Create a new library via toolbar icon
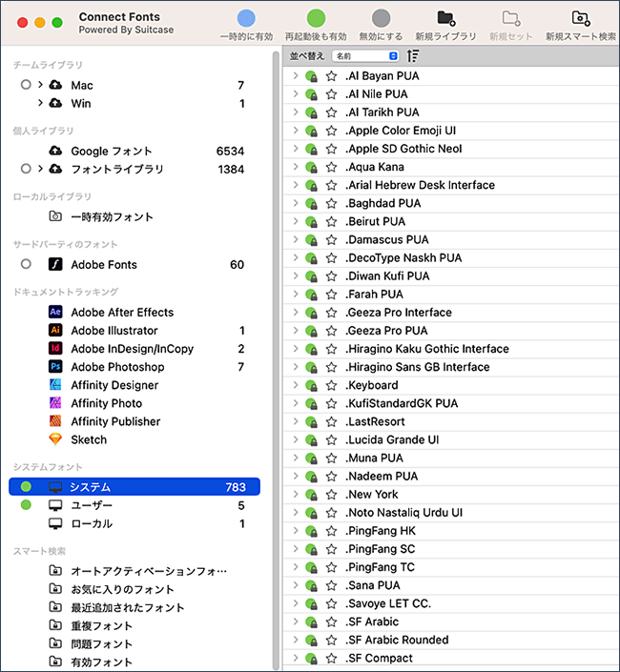Screen dimensions: 620x672 445,18
